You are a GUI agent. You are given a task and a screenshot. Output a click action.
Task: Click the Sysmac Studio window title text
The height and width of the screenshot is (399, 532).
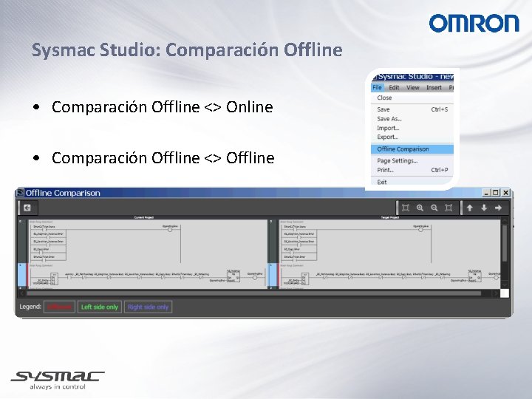(x=415, y=77)
